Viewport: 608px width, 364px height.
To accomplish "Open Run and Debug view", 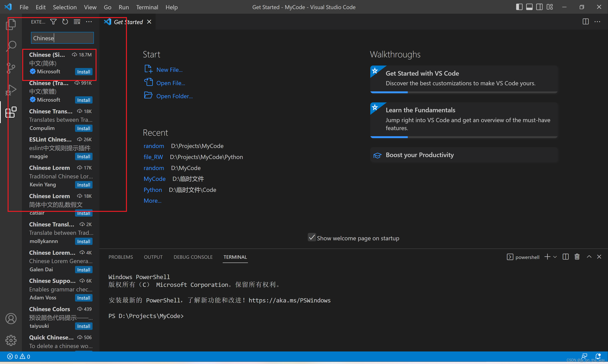I will click(11, 90).
